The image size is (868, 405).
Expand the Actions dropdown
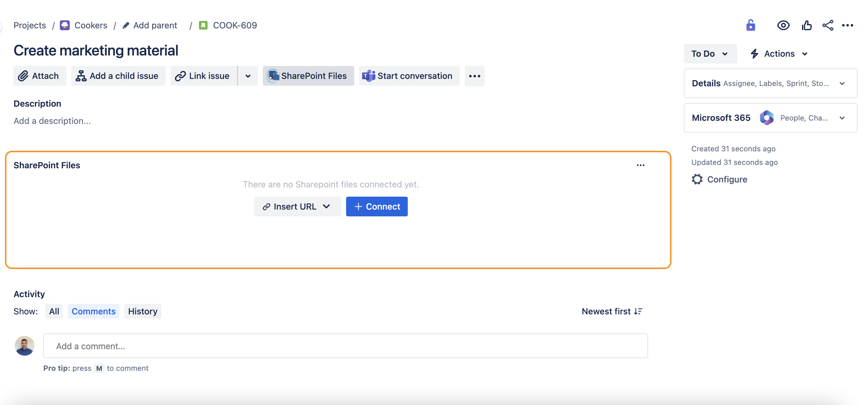coord(779,54)
